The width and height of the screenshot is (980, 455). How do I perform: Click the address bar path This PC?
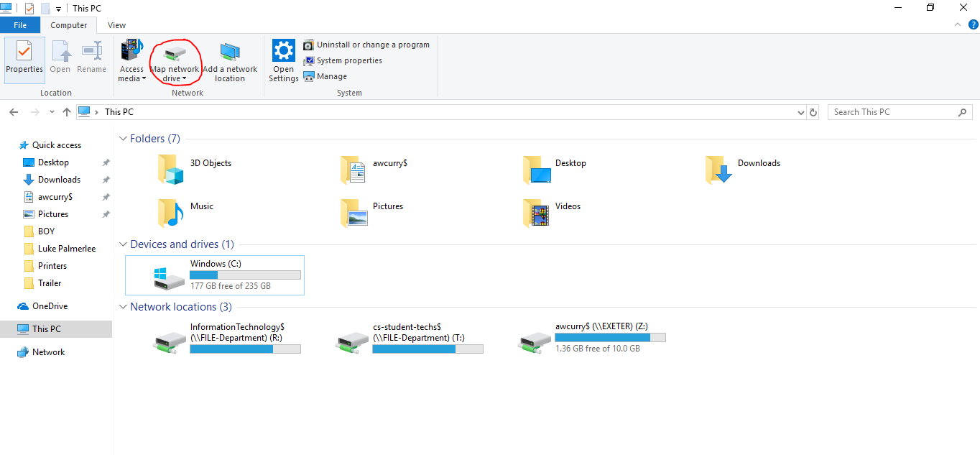point(119,112)
